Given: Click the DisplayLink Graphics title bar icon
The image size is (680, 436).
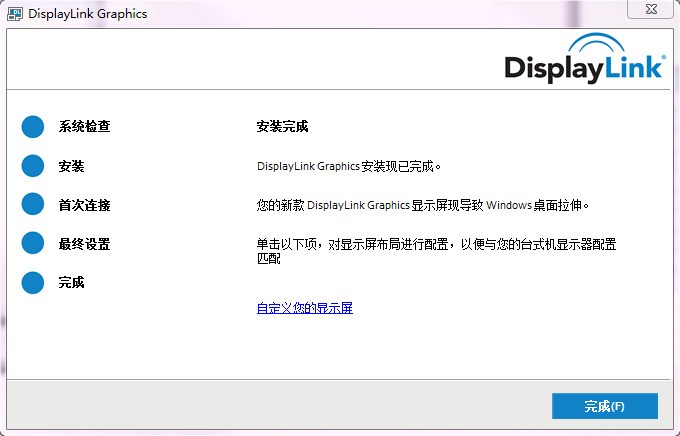Looking at the screenshot, I should coord(15,14).
